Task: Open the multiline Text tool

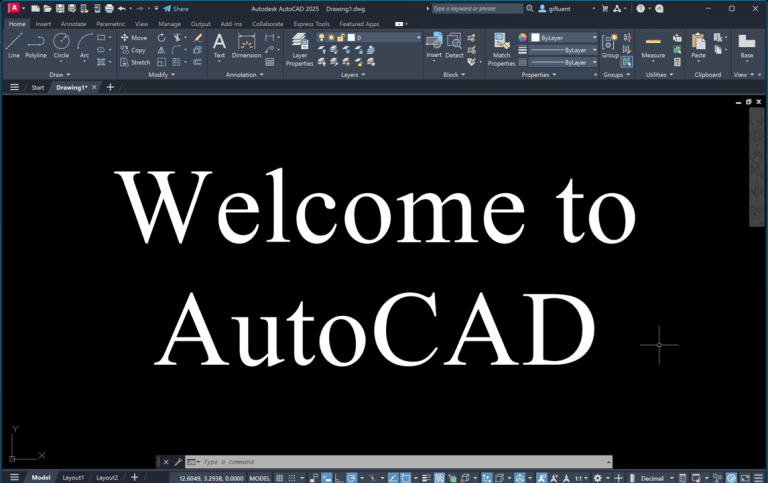Action: [x=219, y=46]
